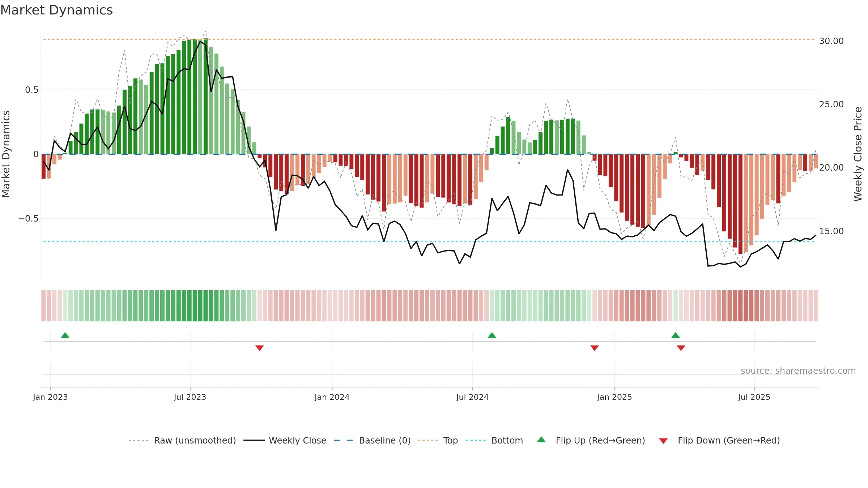Toggle the Raw (unsmoothed) legend entry

[182, 440]
